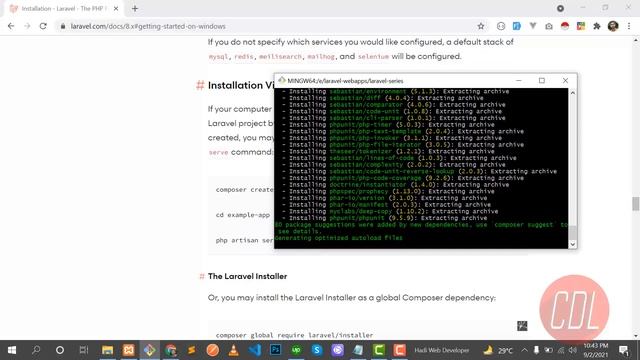Screen dimensions: 640x360
Task: Go back to the previous page
Action: click(11, 26)
